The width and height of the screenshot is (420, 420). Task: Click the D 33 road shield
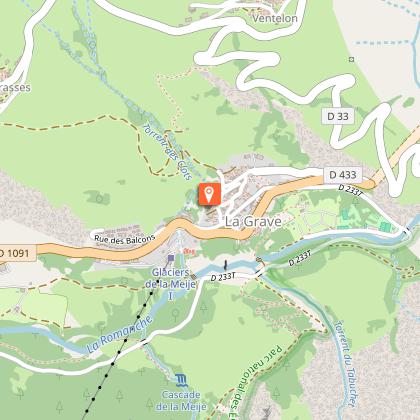(338, 116)
